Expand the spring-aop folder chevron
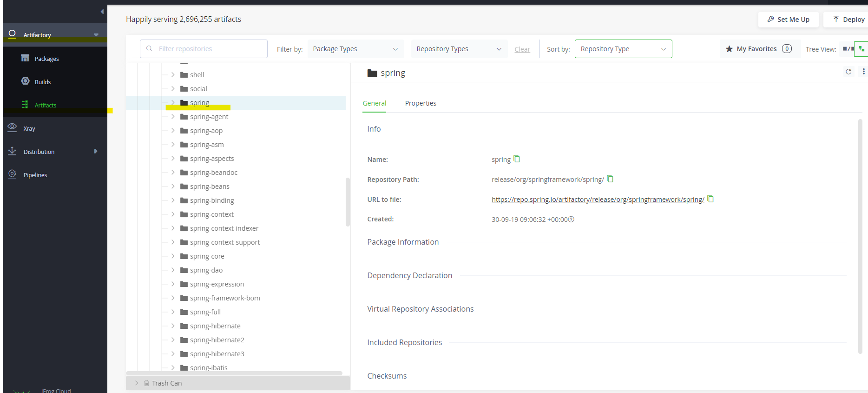This screenshot has width=868, height=393. (173, 131)
